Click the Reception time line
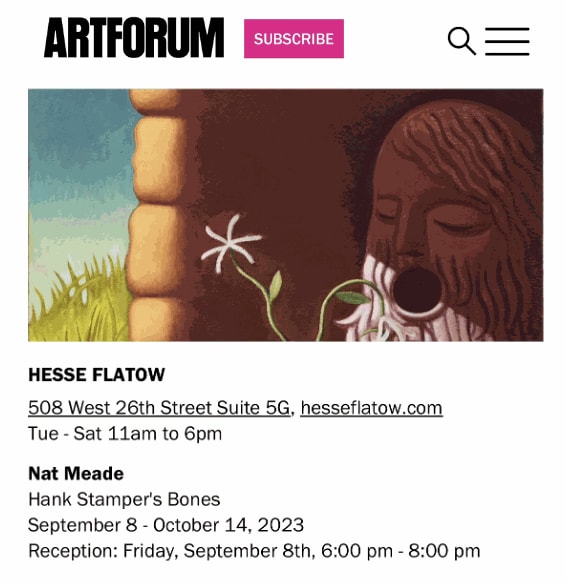566x582 pixels. [254, 551]
